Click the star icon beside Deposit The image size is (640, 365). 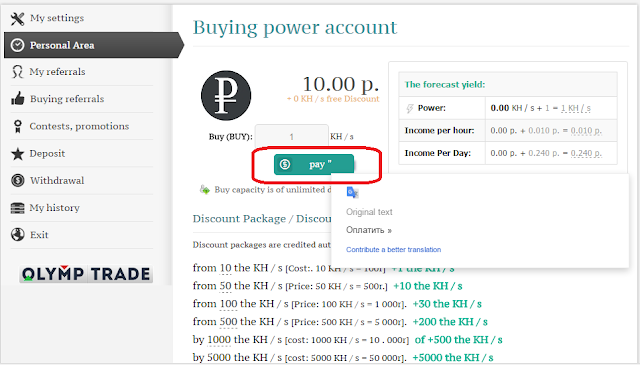tap(18, 154)
